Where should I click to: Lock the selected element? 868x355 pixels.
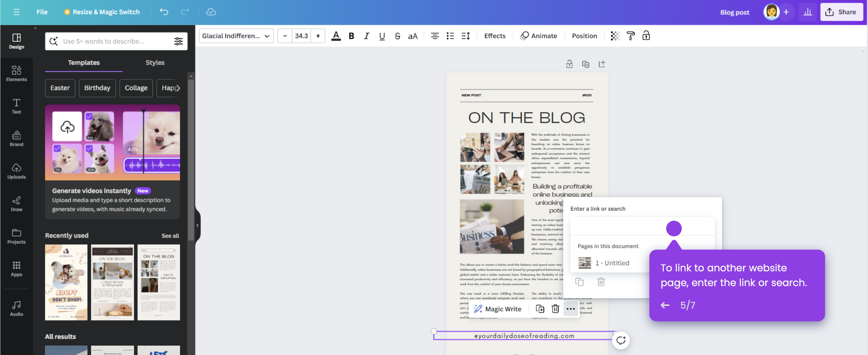point(646,35)
